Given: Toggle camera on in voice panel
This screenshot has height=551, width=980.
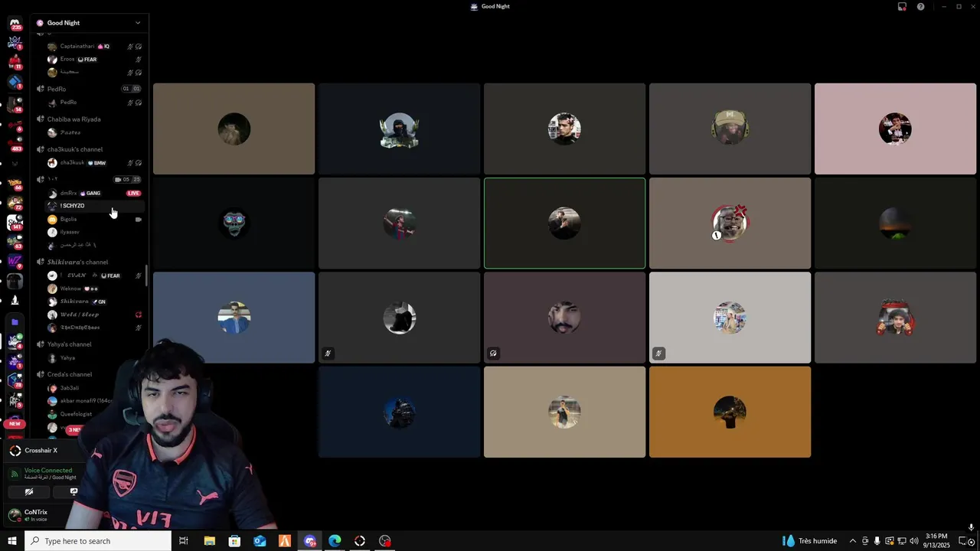Looking at the screenshot, I should tap(29, 492).
